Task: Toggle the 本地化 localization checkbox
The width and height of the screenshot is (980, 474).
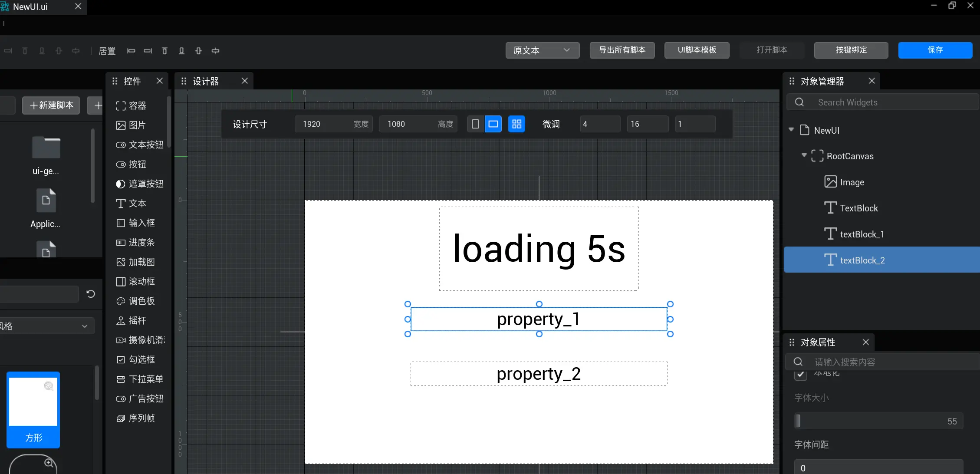Action: coord(800,374)
